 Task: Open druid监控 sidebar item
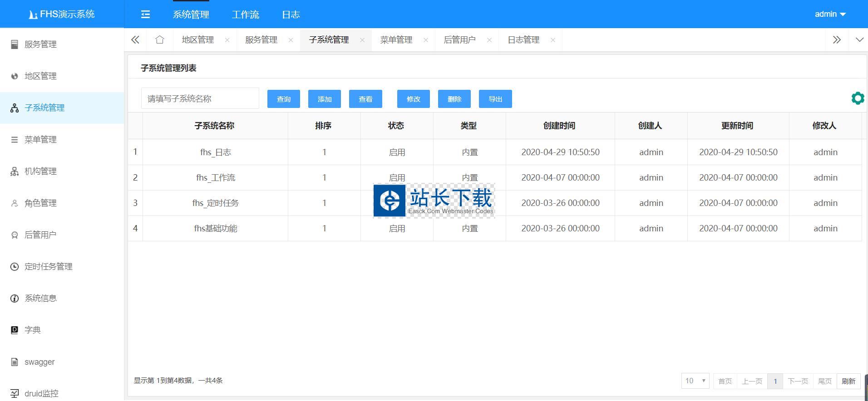point(41,393)
